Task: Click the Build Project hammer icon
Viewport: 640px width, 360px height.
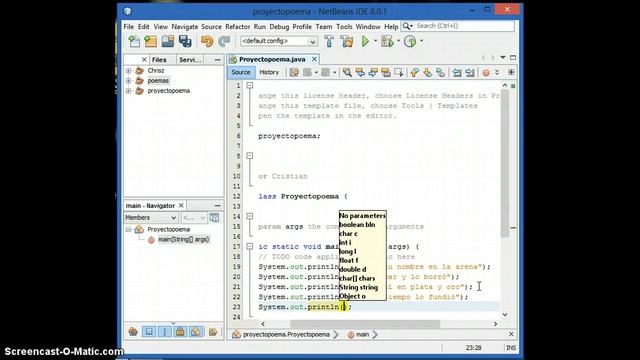Action: [329, 41]
